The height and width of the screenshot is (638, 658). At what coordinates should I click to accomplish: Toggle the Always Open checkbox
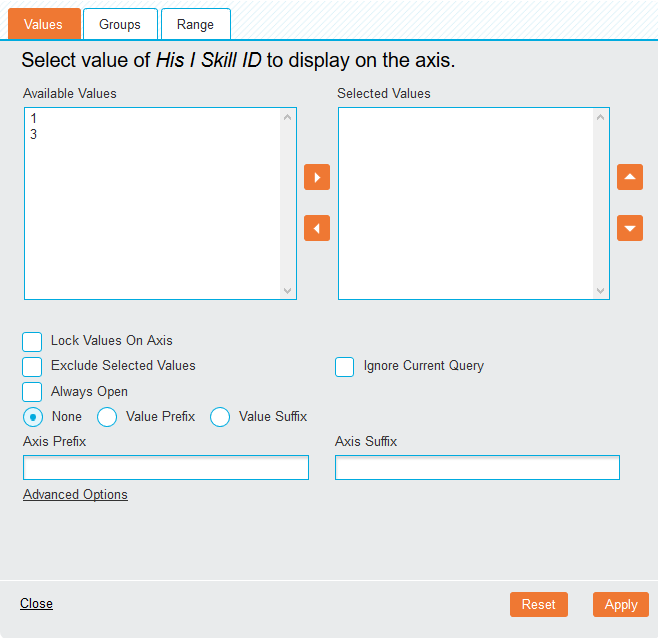click(33, 392)
